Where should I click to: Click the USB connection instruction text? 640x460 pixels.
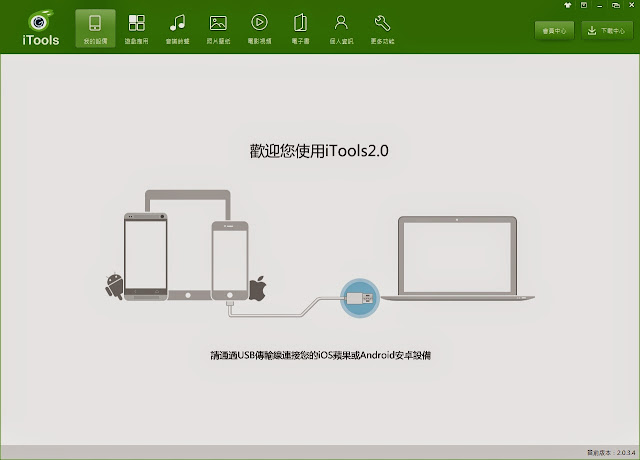pyautogui.click(x=320, y=355)
